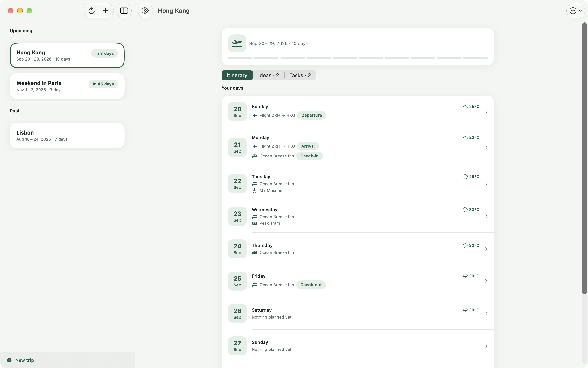This screenshot has width=588, height=368.
Task: Click the plus add icon in toolbar
Action: point(105,11)
